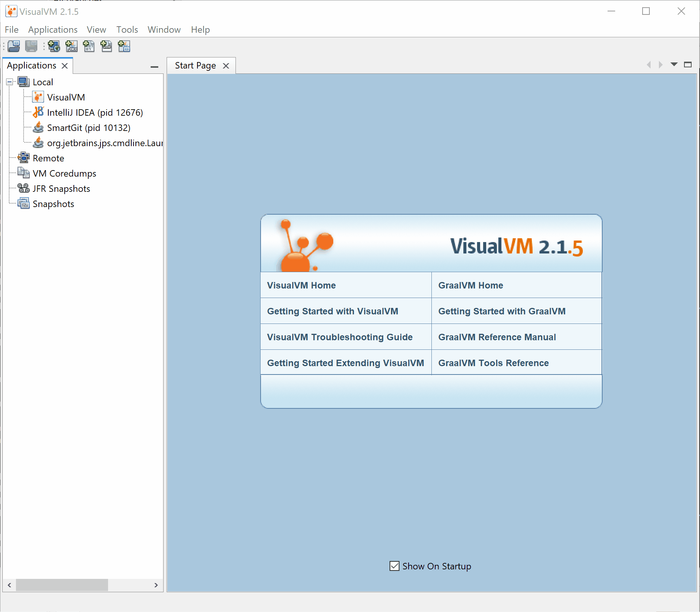Click the Applications panel horizontal scrollbar thumb
Image resolution: width=700 pixels, height=612 pixels.
tap(62, 585)
